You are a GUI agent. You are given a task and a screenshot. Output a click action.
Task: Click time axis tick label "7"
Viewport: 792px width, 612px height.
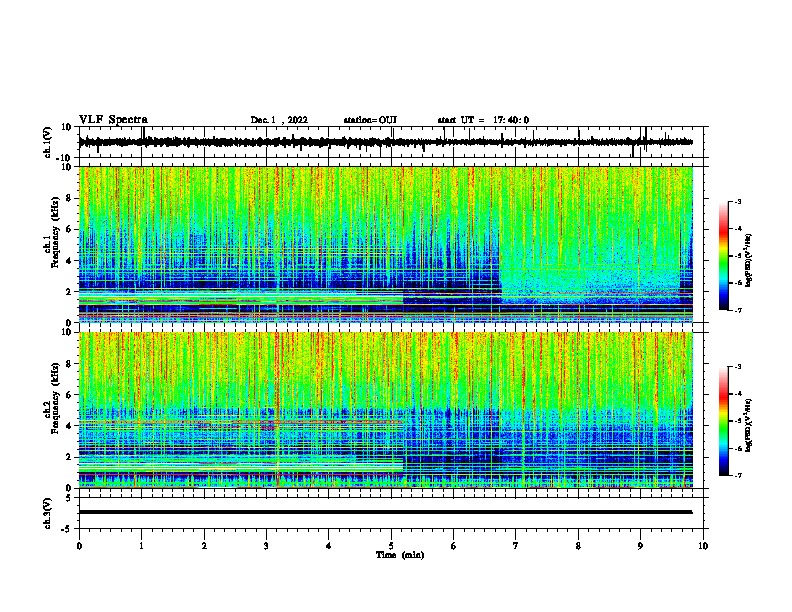tap(516, 546)
